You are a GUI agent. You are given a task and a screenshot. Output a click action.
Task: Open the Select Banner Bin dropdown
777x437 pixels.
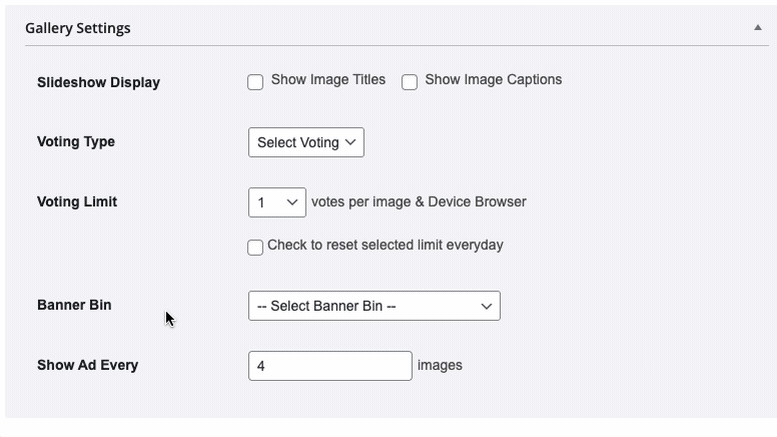tap(374, 306)
